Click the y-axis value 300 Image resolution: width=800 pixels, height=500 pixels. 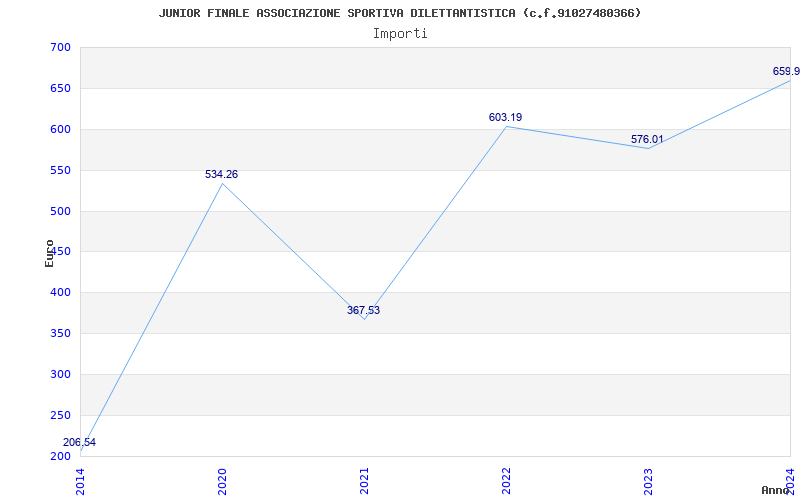pos(60,374)
